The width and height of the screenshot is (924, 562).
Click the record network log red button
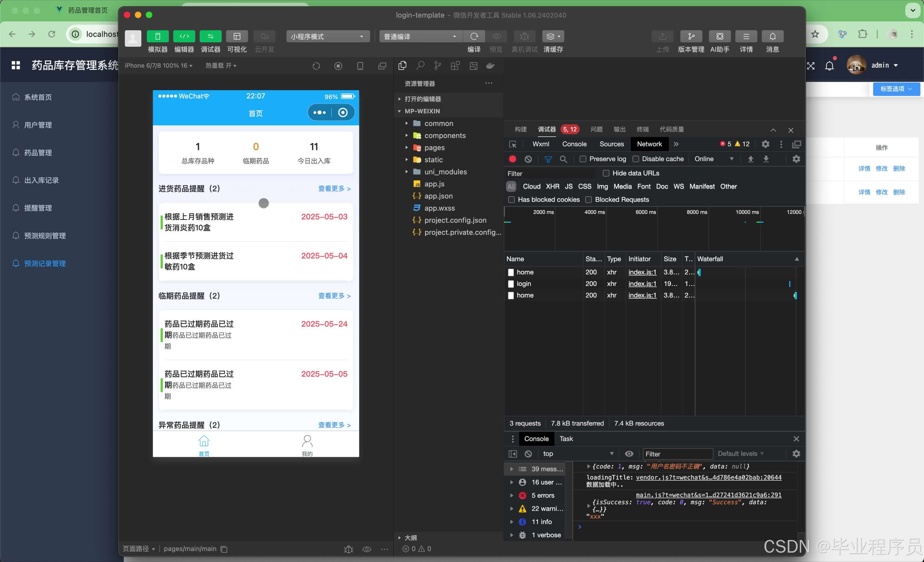512,159
